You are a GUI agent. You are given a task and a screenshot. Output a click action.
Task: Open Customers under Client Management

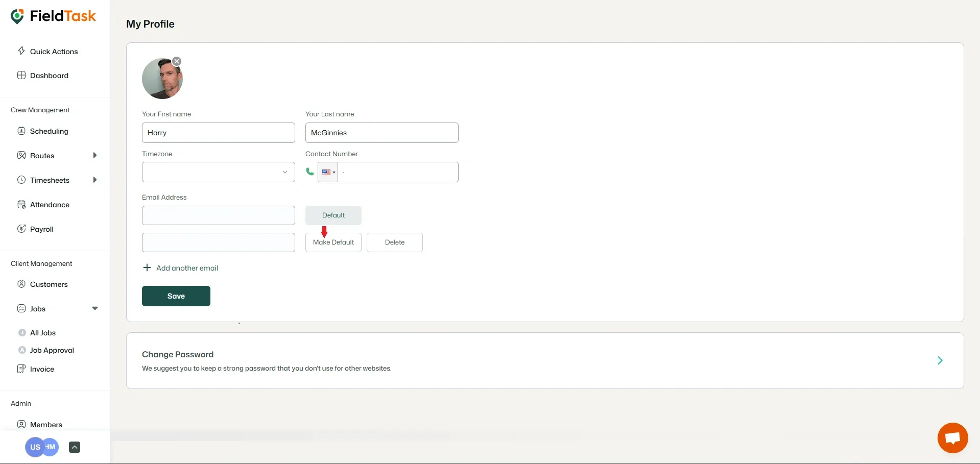pyautogui.click(x=49, y=284)
